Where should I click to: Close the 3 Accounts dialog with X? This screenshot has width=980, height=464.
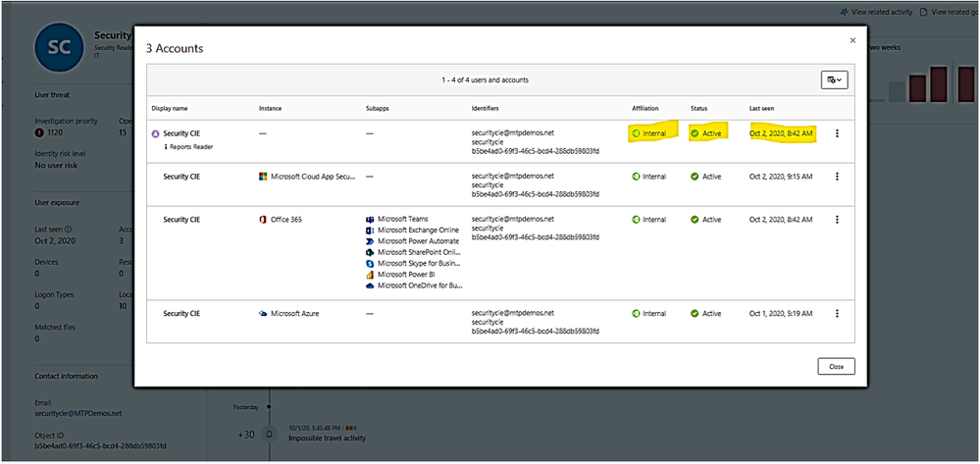coord(852,40)
